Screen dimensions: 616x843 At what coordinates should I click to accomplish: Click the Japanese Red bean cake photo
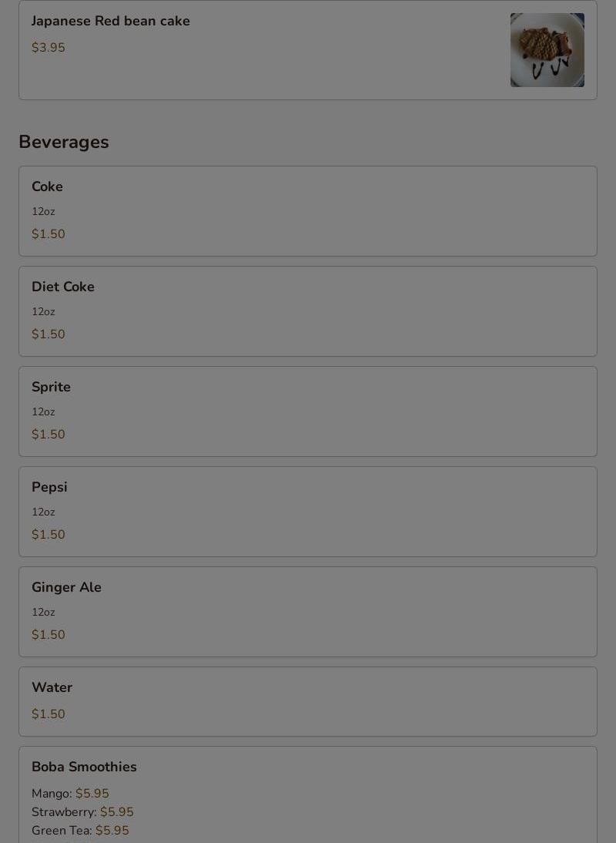tap(547, 50)
